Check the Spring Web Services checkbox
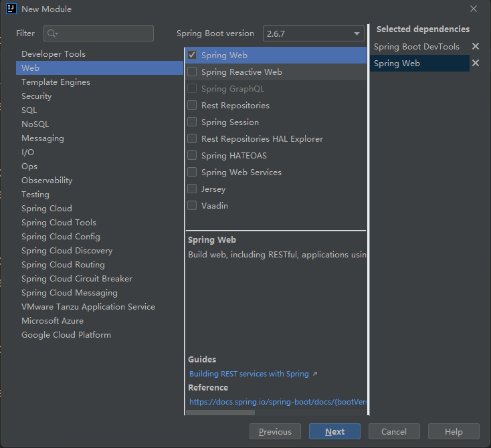Screen dimensions: 491x448 pyautogui.click(x=192, y=172)
